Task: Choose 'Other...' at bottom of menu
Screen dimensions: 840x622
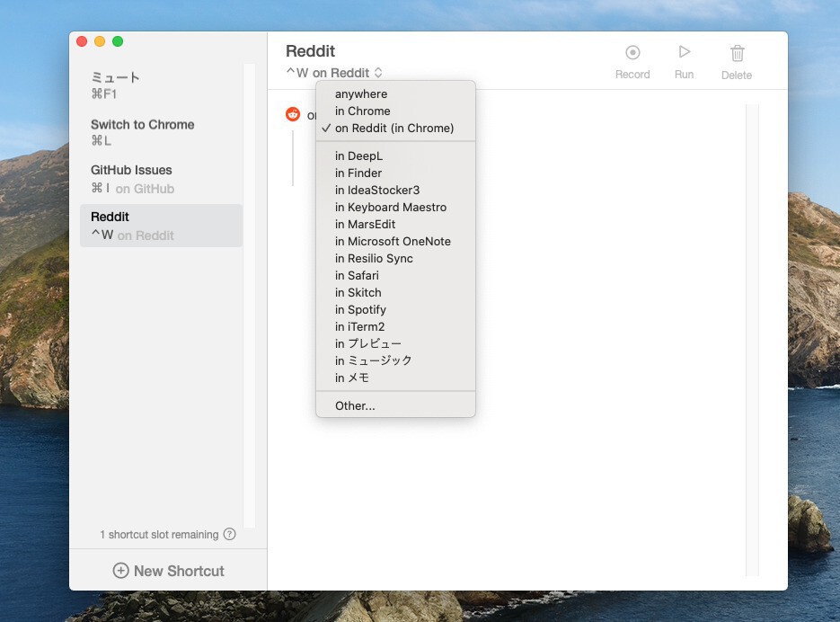Action: 355,406
